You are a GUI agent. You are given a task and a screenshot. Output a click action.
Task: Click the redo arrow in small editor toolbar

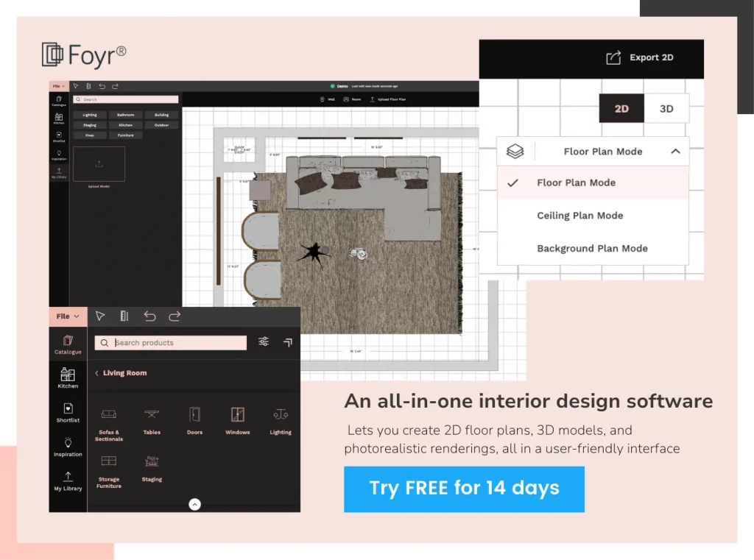(116, 86)
